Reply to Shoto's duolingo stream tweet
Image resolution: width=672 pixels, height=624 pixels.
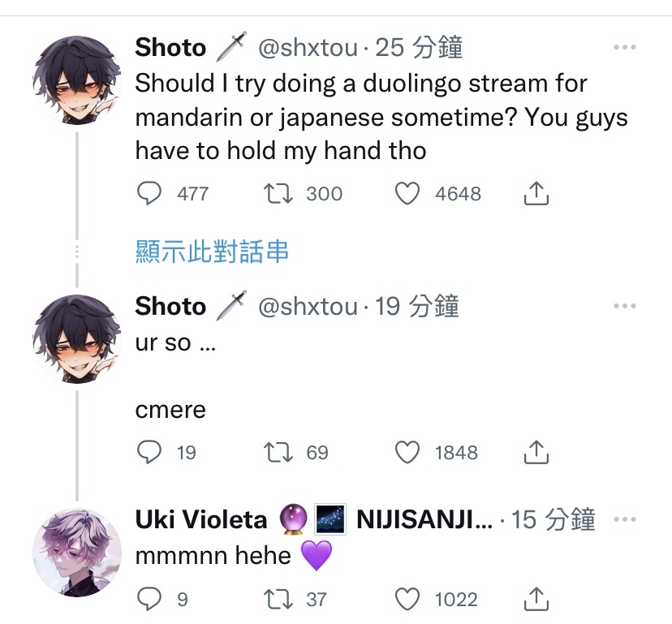pyautogui.click(x=149, y=193)
